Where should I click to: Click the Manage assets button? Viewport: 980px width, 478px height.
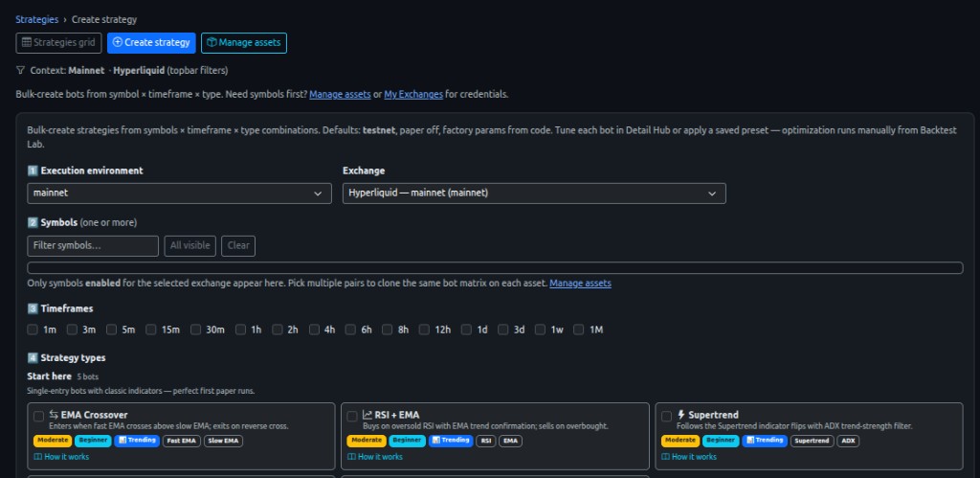[244, 42]
